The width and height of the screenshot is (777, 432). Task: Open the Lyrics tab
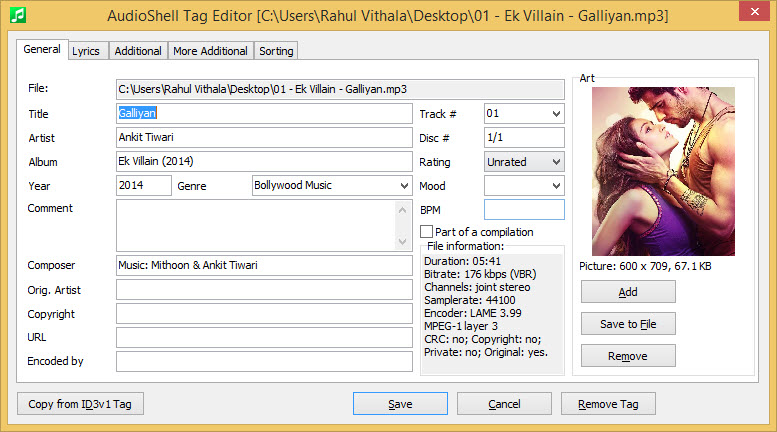point(86,51)
